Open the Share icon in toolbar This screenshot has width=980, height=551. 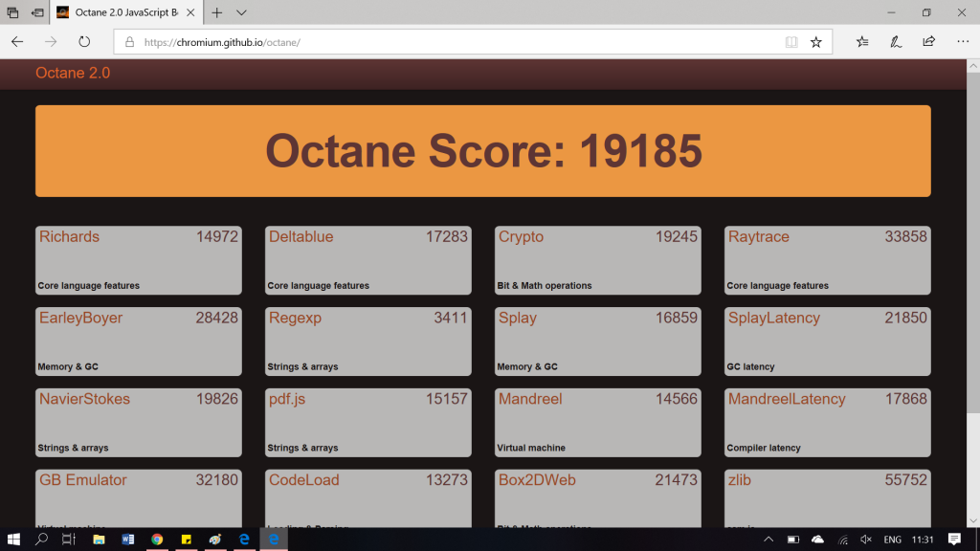pos(928,42)
